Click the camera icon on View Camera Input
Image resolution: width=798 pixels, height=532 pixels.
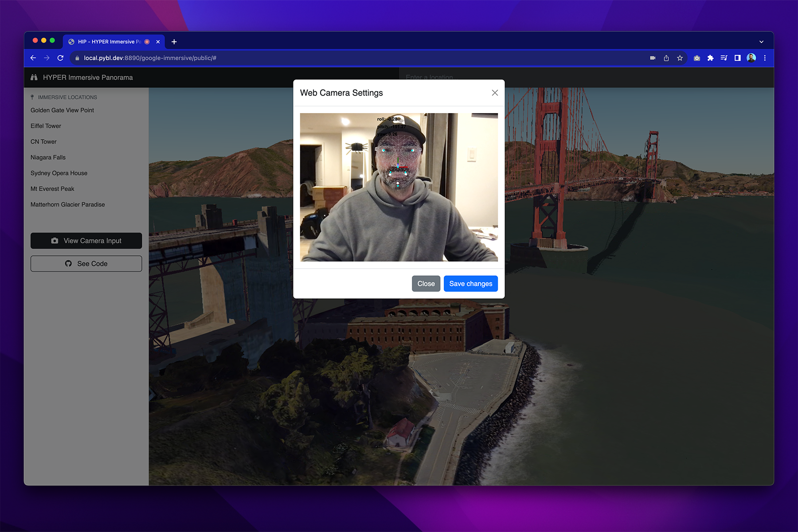coord(55,241)
